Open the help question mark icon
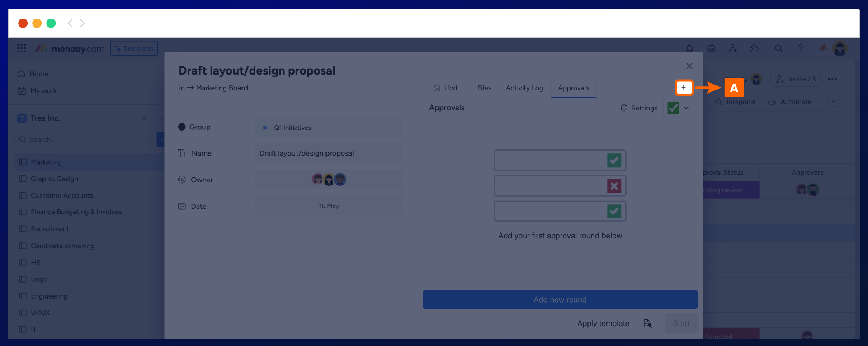This screenshot has height=346, width=868. 800,48
